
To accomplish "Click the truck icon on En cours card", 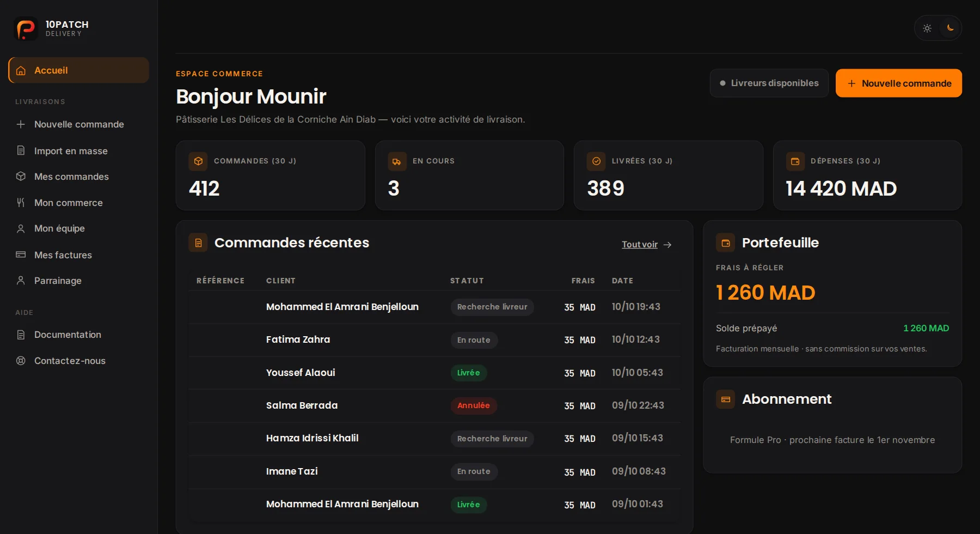I will tap(397, 161).
